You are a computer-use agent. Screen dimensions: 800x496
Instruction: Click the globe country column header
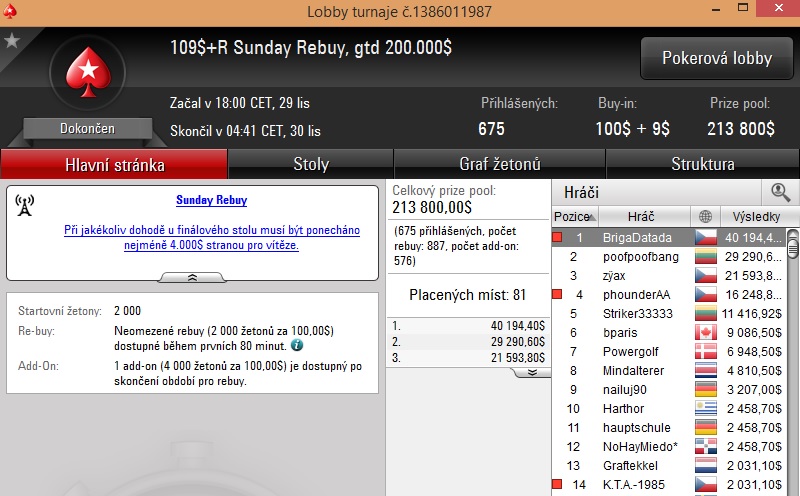(705, 216)
